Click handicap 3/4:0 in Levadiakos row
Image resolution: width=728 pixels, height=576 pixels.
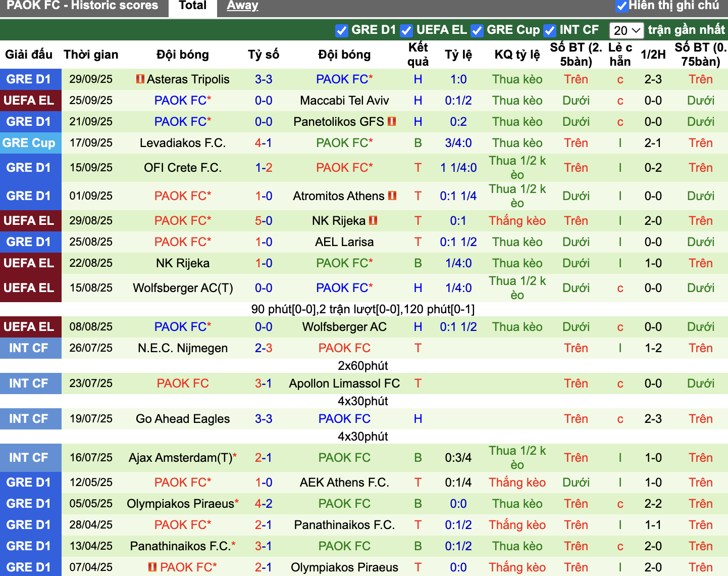(x=458, y=143)
